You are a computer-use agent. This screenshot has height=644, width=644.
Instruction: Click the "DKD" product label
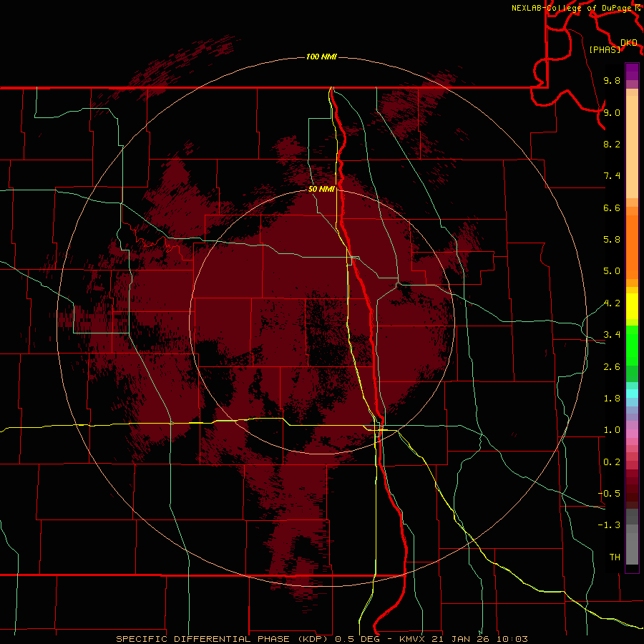(x=629, y=43)
